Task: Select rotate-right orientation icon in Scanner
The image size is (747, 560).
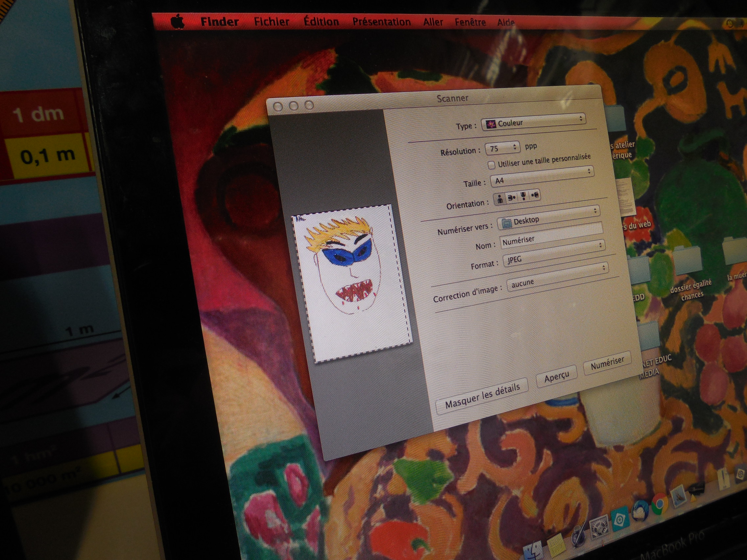Action: [535, 195]
